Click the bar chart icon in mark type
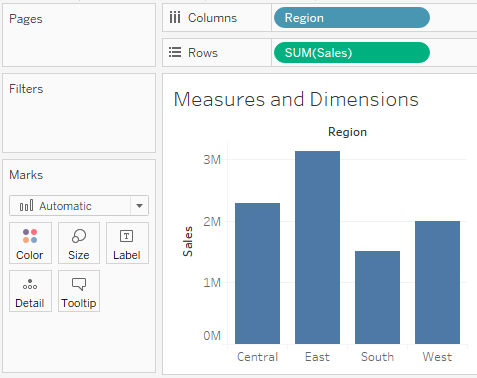 coord(26,206)
